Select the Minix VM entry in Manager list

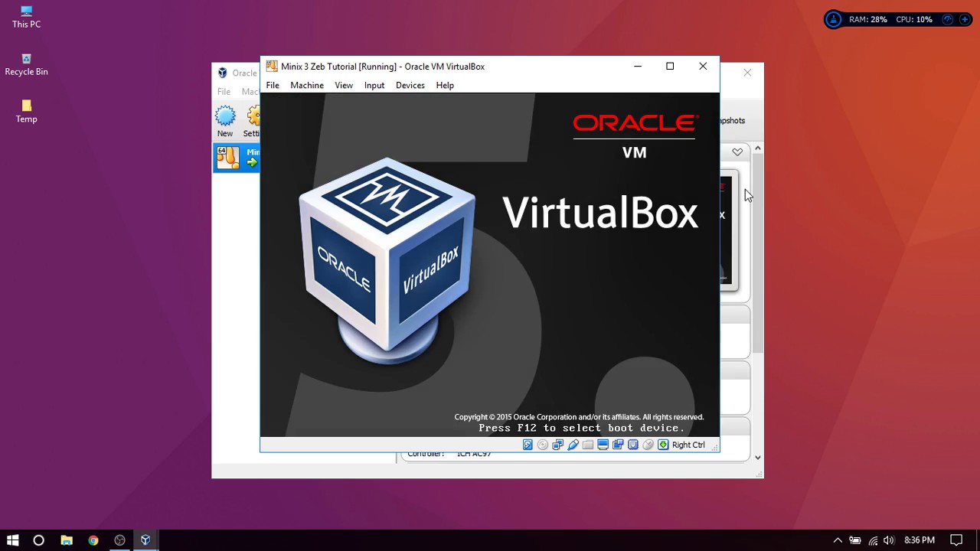pyautogui.click(x=237, y=158)
